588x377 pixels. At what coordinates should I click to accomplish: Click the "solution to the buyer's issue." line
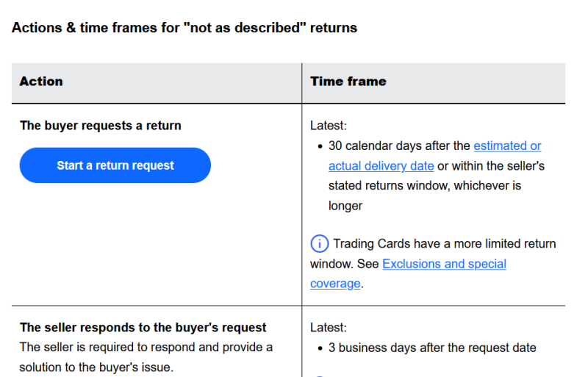(x=96, y=366)
